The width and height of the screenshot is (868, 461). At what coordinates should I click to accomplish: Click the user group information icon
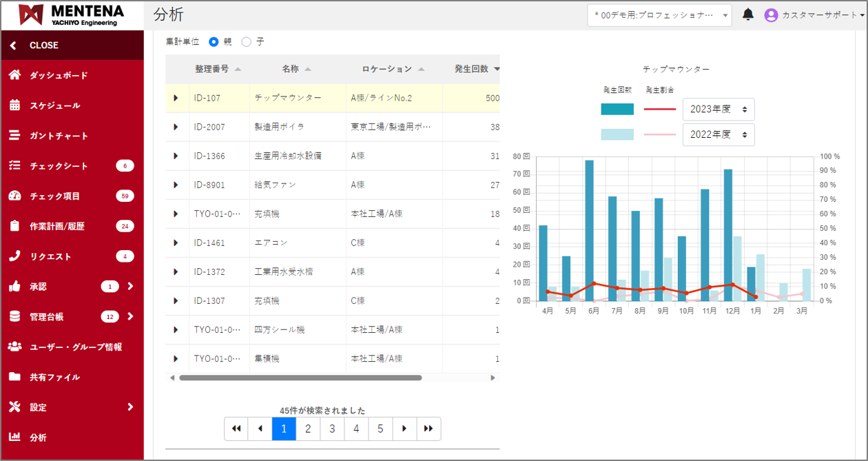(x=14, y=347)
